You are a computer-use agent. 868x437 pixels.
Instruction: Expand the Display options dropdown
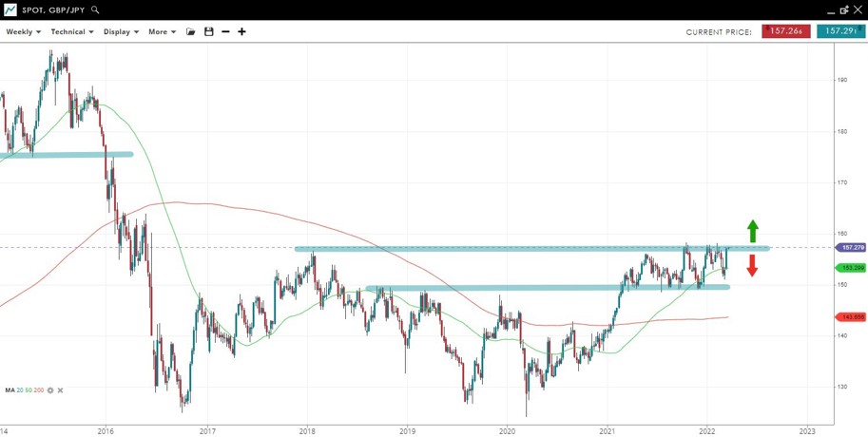pyautogui.click(x=121, y=32)
